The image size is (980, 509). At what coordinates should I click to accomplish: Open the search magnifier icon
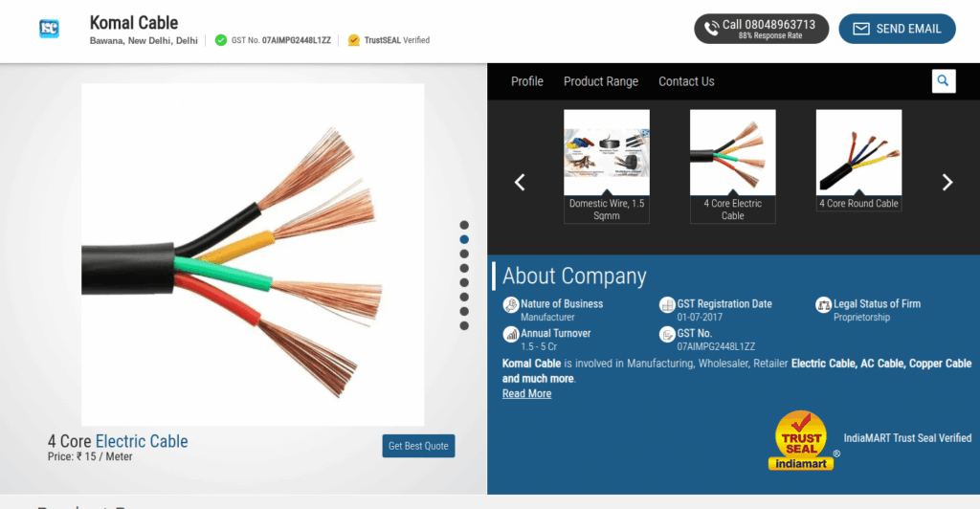point(944,81)
